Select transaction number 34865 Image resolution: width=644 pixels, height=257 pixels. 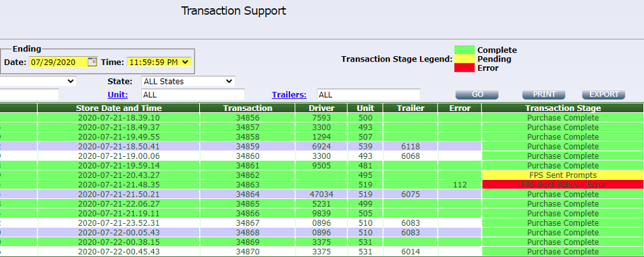(x=248, y=204)
